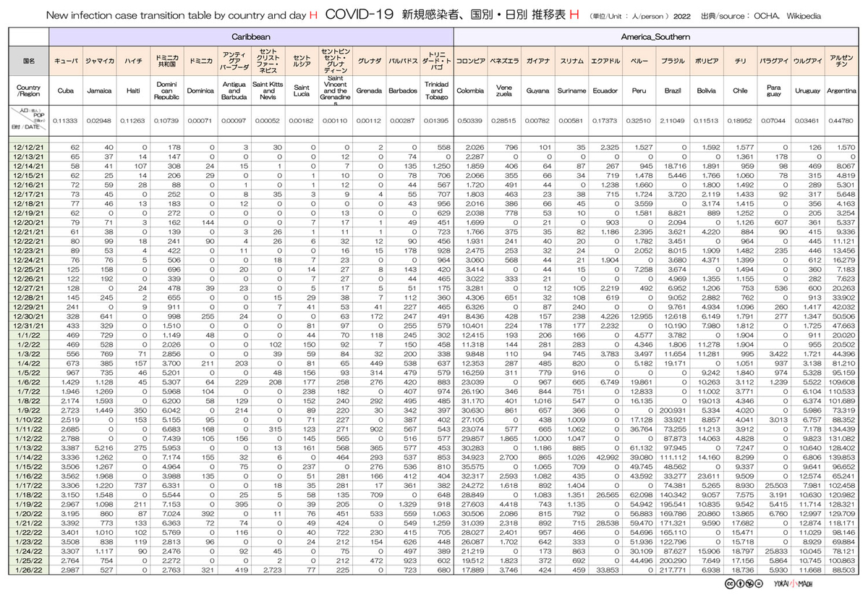Click the Paraguay country label

click(774, 91)
